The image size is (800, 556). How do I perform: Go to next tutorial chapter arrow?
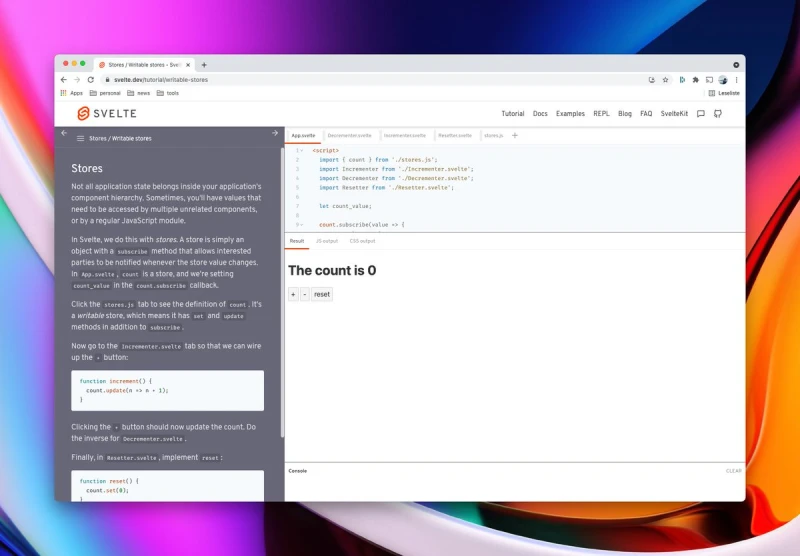(275, 133)
